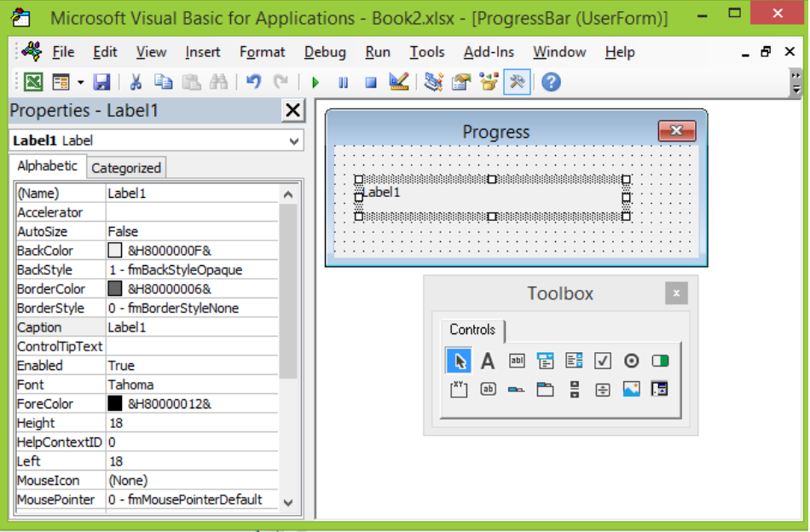Open the File menu
The image size is (810, 532).
64,52
